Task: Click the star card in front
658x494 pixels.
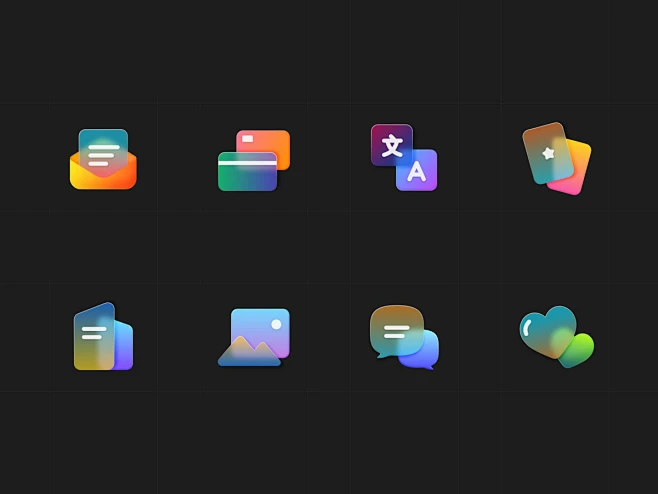Action: click(548, 153)
